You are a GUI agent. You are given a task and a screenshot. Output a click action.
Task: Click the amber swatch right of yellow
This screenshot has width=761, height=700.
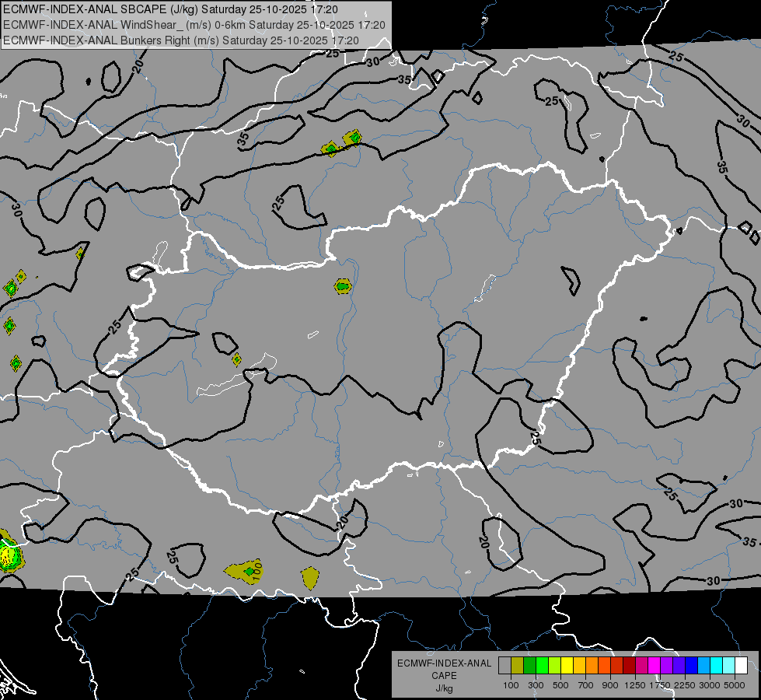[x=579, y=665]
